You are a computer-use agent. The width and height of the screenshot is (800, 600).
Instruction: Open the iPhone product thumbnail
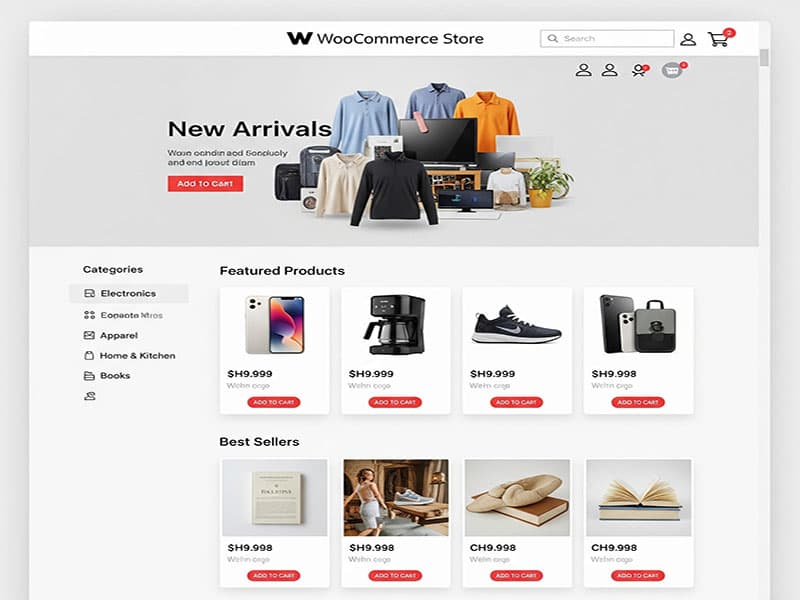pyautogui.click(x=275, y=324)
